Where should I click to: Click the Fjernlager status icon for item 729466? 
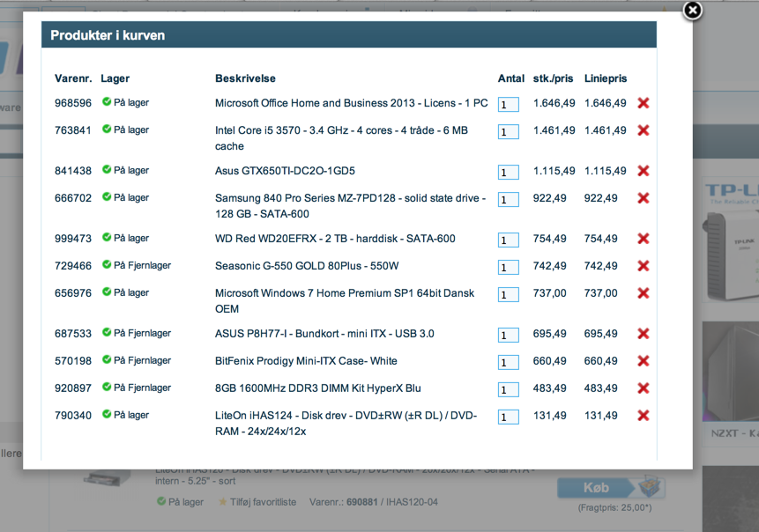pos(107,264)
